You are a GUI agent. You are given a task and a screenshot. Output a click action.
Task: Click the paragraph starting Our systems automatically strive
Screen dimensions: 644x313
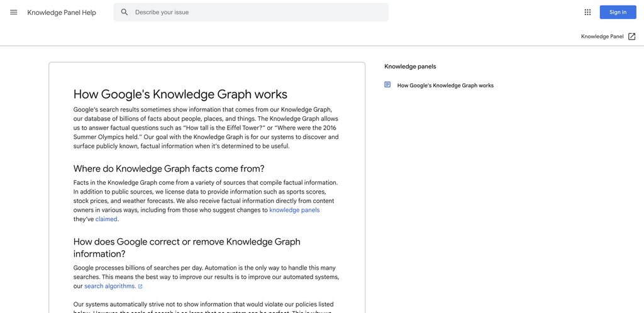click(203, 307)
